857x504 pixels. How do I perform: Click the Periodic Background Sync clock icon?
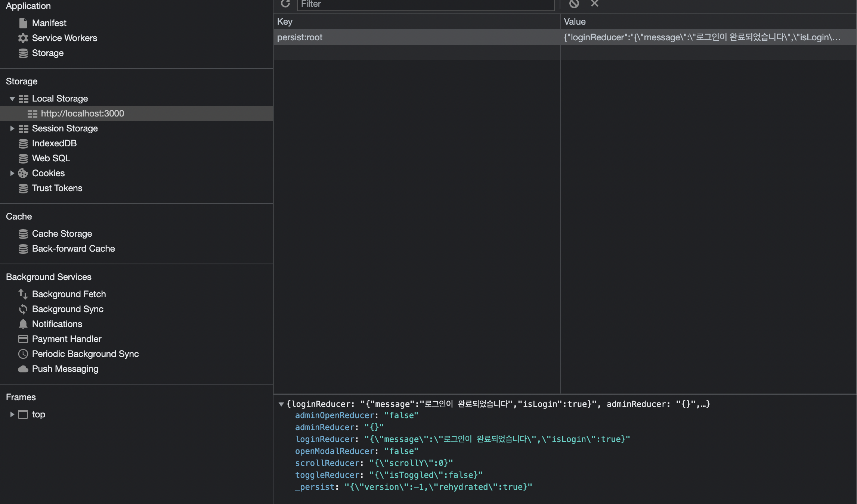pyautogui.click(x=23, y=354)
